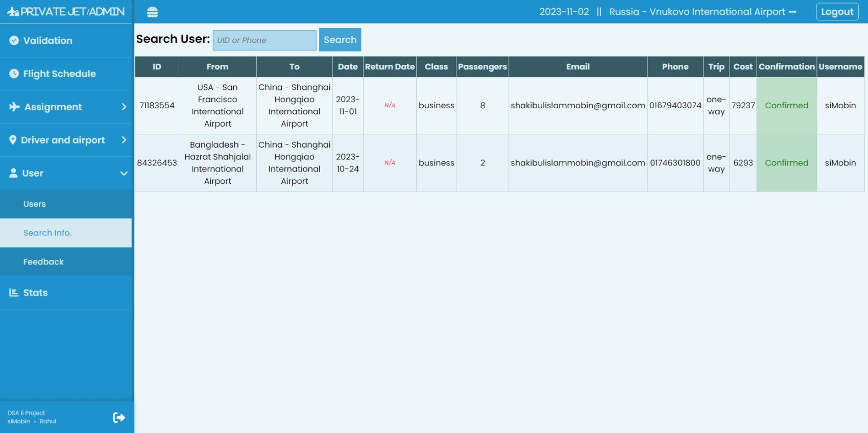Image resolution: width=868 pixels, height=433 pixels.
Task: Click the date 2023-11-01 cell
Action: click(348, 106)
